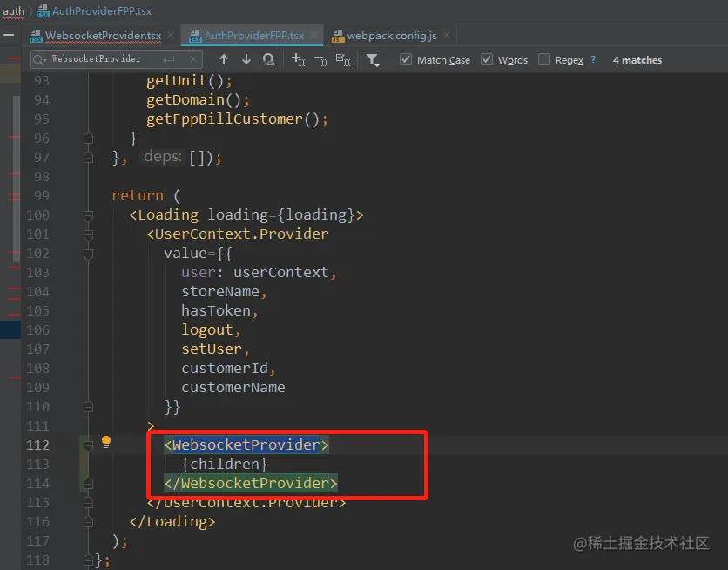Click the yellow lightbulb intention icon

tap(106, 441)
